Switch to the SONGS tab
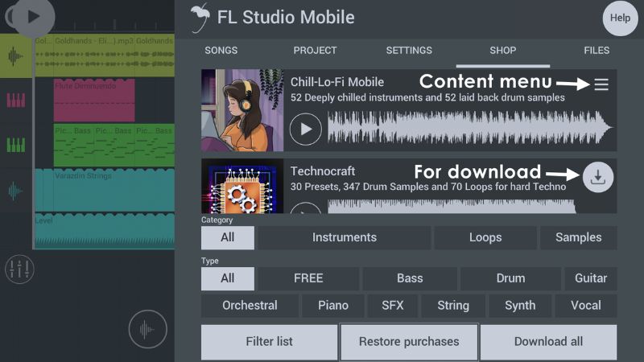This screenshot has height=362, width=644. coord(221,51)
